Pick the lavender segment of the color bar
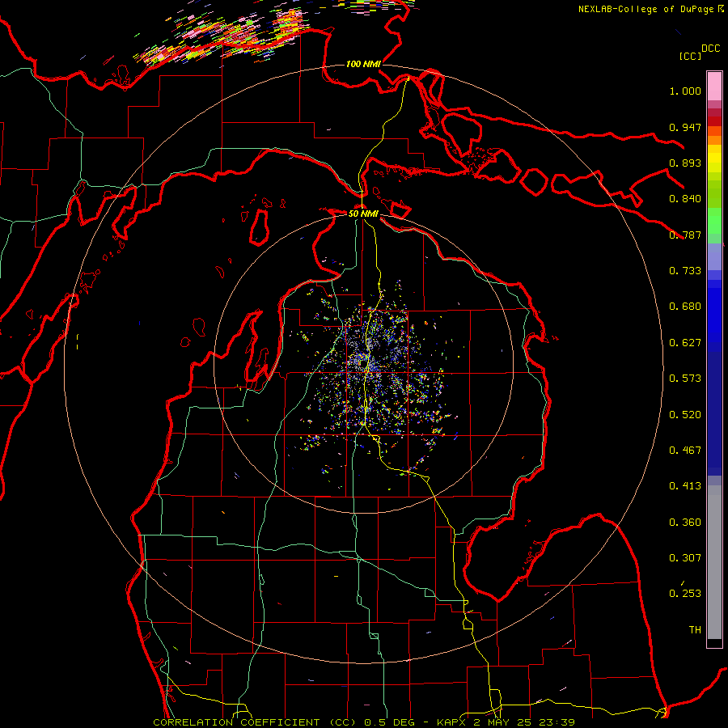Viewport: 728px width, 728px height. tap(714, 256)
